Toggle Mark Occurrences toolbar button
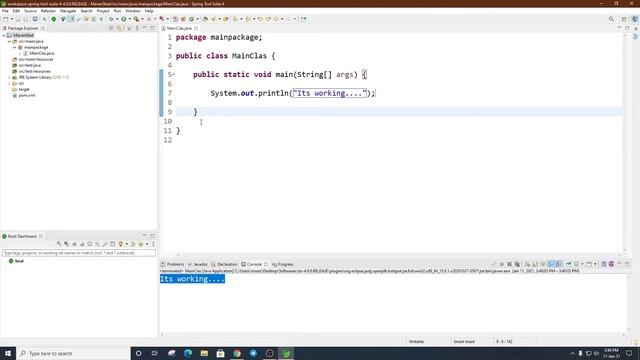This screenshot has height=360, width=640. tap(71, 19)
